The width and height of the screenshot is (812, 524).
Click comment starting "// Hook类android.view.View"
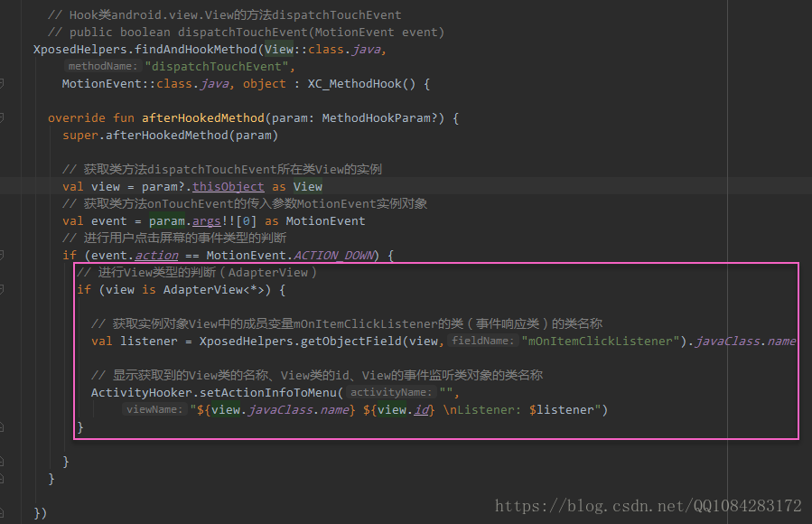tap(224, 15)
